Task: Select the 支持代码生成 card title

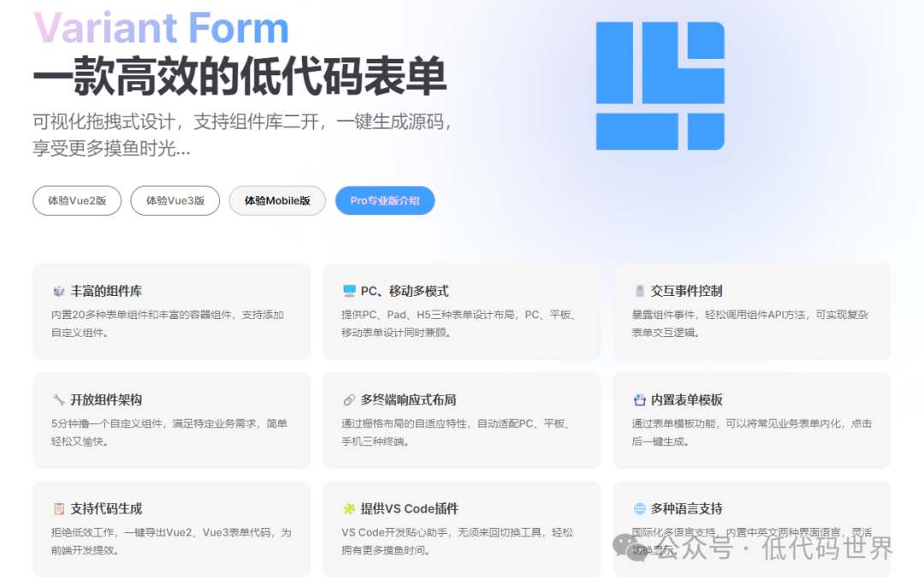Action: (x=106, y=509)
